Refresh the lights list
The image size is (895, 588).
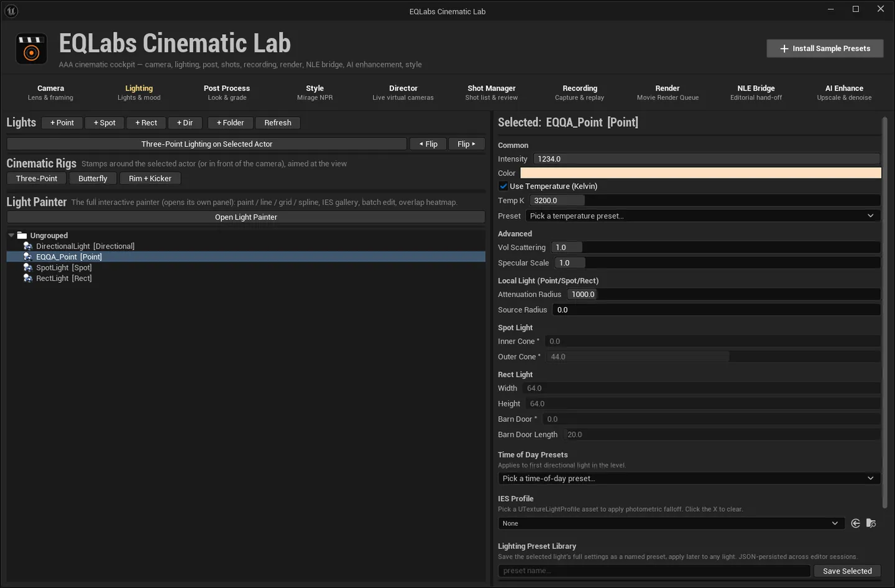coord(278,122)
